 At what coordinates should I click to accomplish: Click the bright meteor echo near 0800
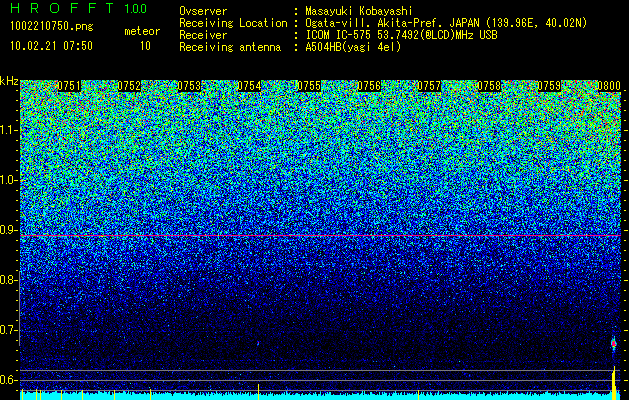pos(613,343)
